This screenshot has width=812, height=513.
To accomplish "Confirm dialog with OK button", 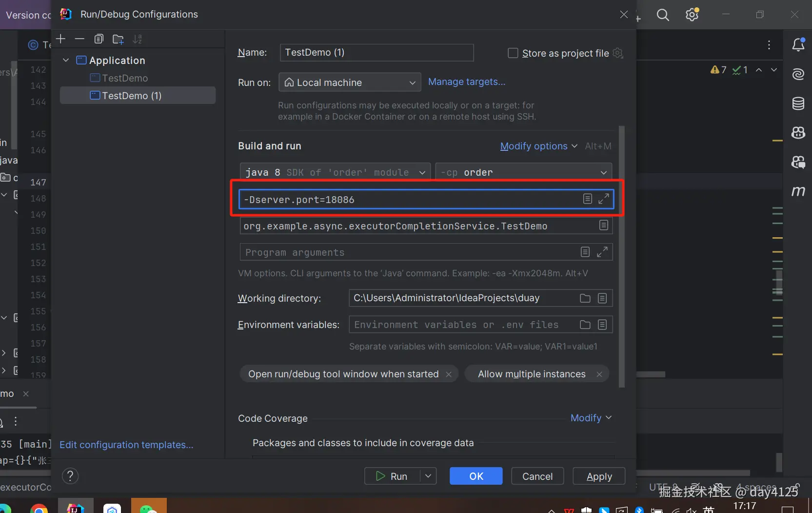I will tap(476, 476).
